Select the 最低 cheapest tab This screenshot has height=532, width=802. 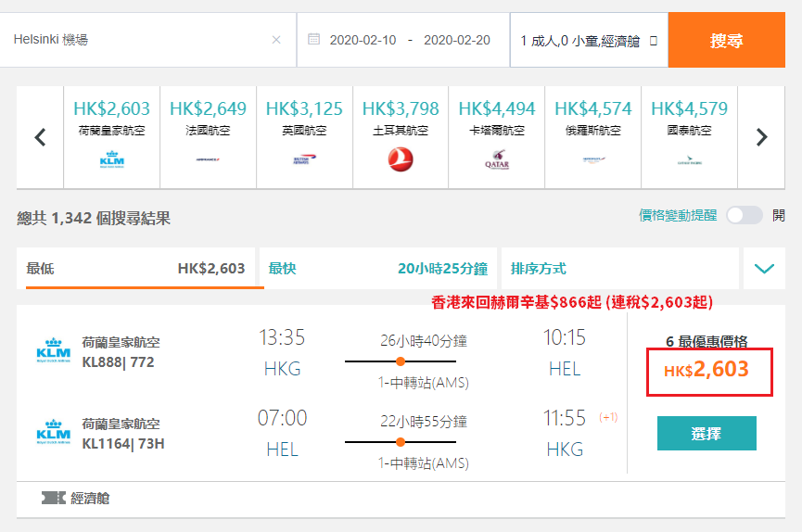pyautogui.click(x=135, y=269)
